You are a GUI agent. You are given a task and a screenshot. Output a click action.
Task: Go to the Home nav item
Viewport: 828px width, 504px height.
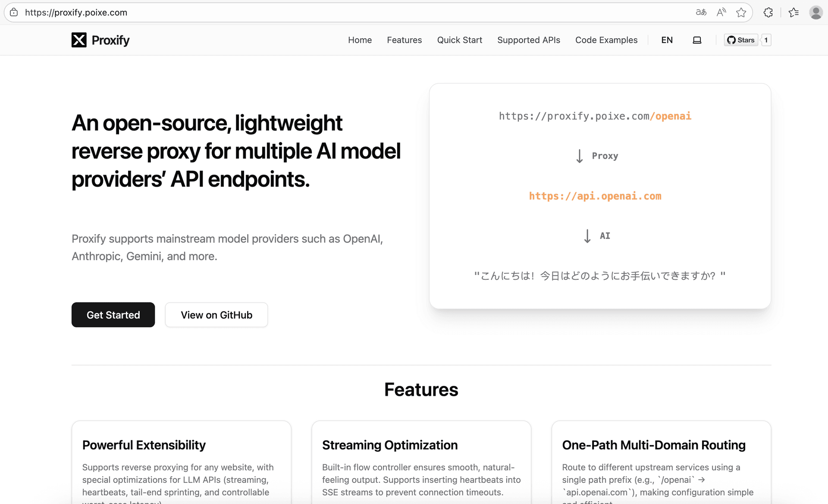click(x=360, y=40)
